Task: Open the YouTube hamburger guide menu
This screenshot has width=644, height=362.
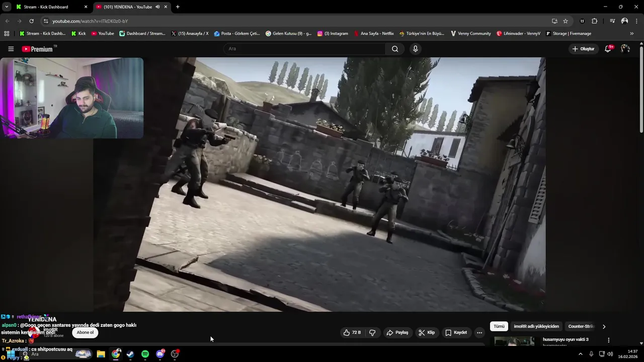Action: pyautogui.click(x=11, y=49)
